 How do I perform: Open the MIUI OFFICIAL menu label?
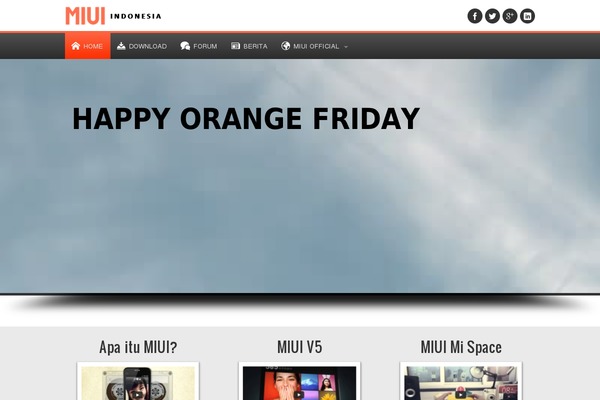[316, 46]
